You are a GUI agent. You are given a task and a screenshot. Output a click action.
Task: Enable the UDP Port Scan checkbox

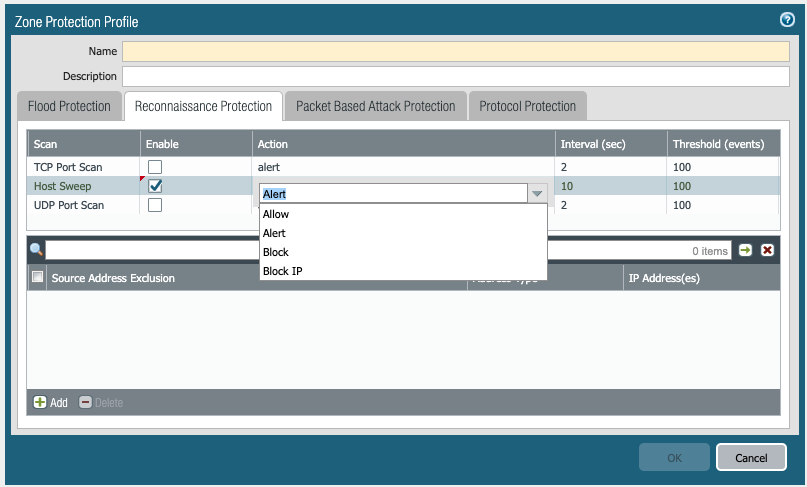[x=155, y=205]
